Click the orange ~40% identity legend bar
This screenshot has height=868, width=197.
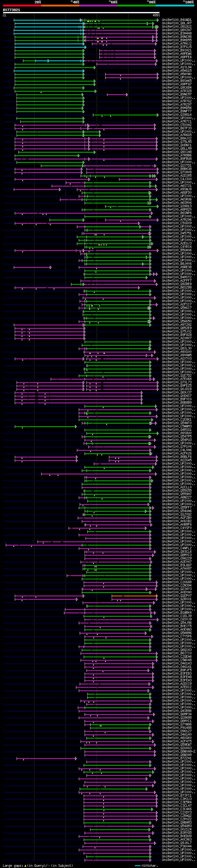pos(60,6)
